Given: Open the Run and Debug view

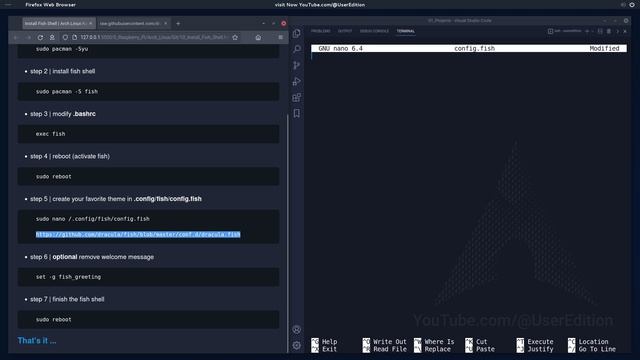Looking at the screenshot, I should click(x=297, y=81).
